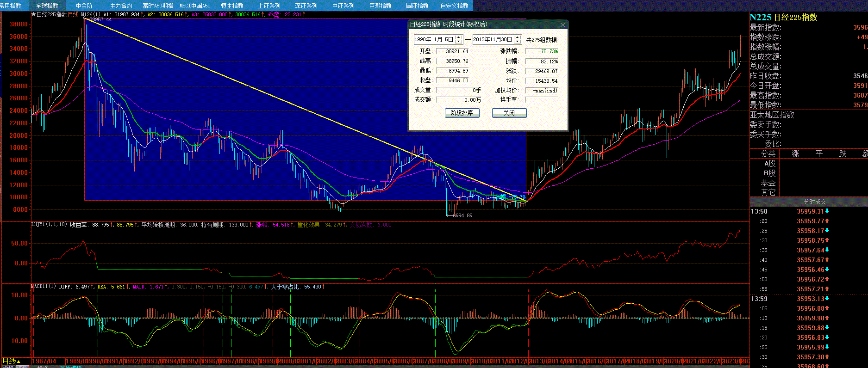Click the 大于零占比 label in MACD header
The image size is (868, 368).
(286, 287)
